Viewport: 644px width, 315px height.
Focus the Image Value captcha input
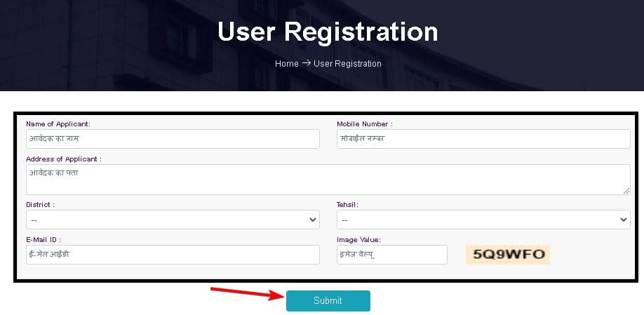(x=391, y=255)
